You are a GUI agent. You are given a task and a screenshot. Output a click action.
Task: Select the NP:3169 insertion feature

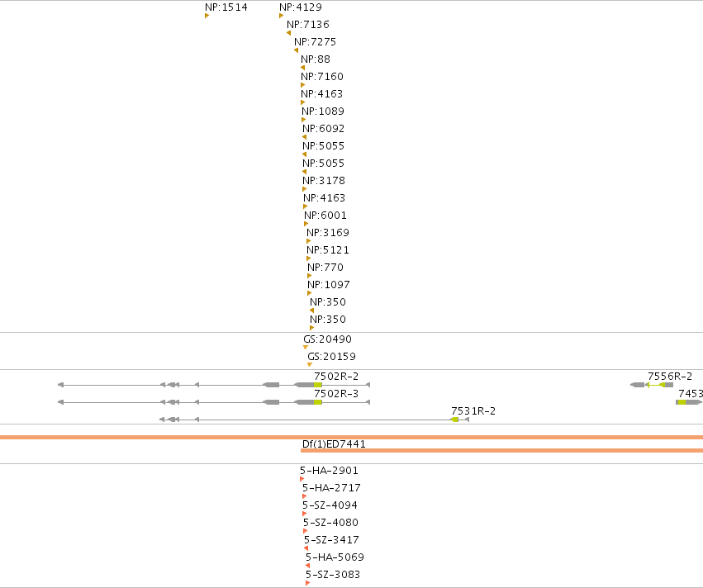pos(308,241)
